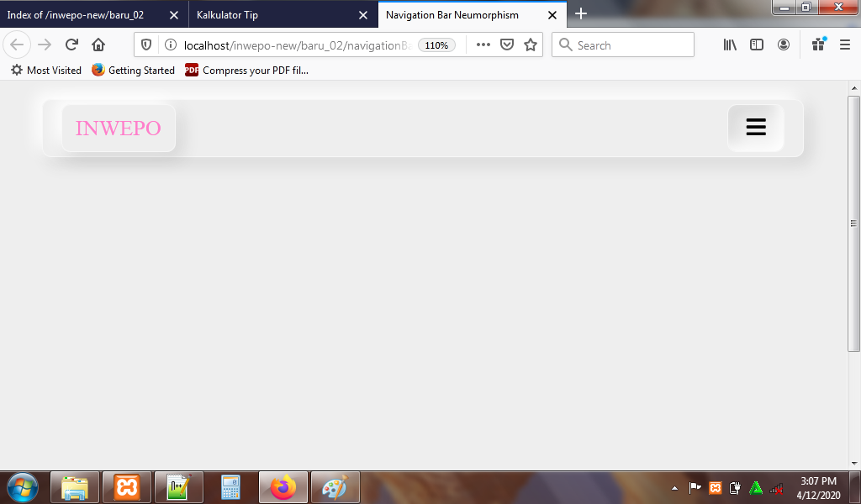This screenshot has width=861, height=504.
Task: Open the Most Visited bookmarks folder
Action: (46, 71)
